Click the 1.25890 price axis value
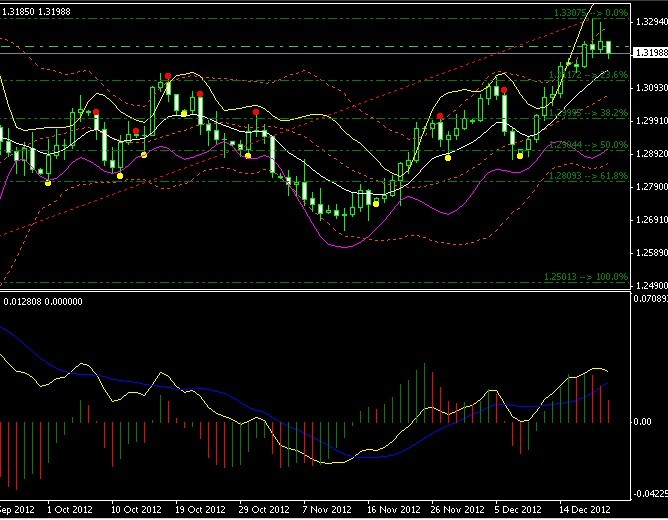This screenshot has width=668, height=520. pyautogui.click(x=651, y=253)
